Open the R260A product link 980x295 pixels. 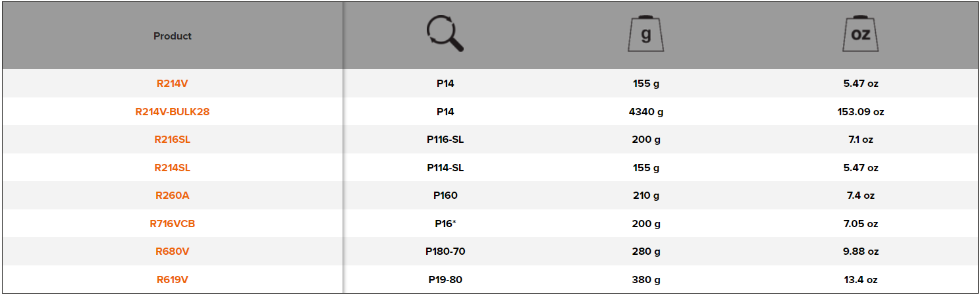pyautogui.click(x=173, y=196)
